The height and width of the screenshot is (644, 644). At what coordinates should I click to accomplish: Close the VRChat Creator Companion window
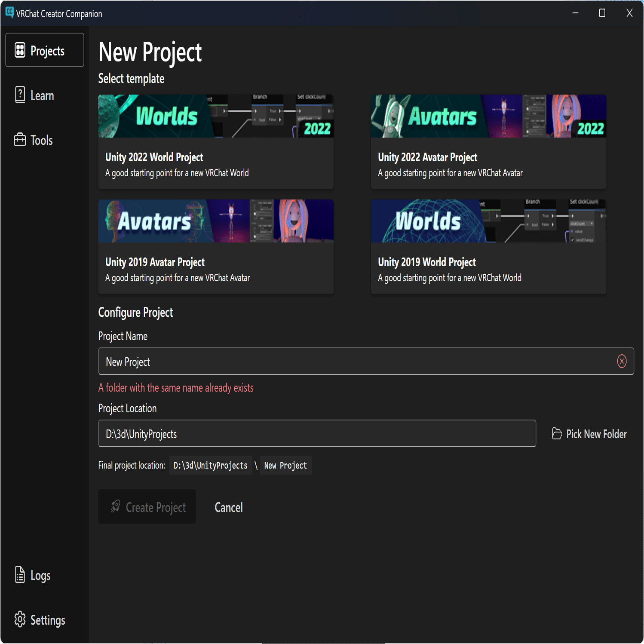[x=629, y=13]
